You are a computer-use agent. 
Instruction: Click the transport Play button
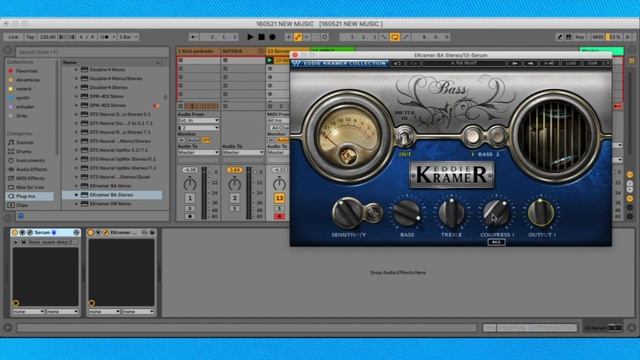[x=250, y=37]
